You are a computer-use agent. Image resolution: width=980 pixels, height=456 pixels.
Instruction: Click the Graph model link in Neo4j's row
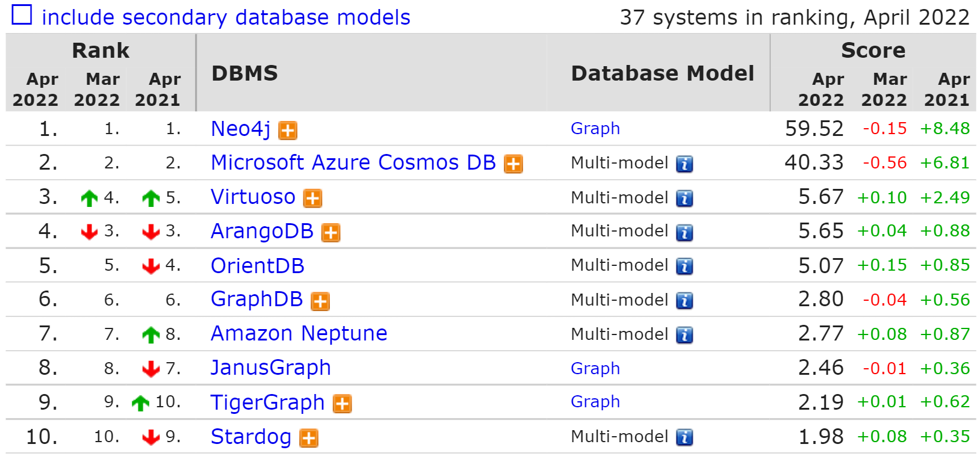595,129
